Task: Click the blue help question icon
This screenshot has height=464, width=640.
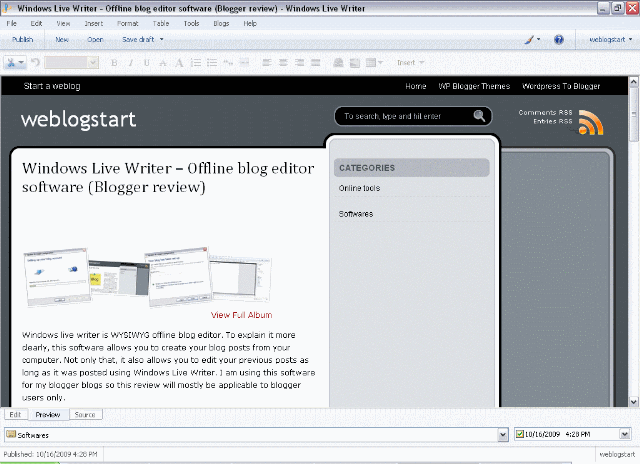Action: point(559,40)
